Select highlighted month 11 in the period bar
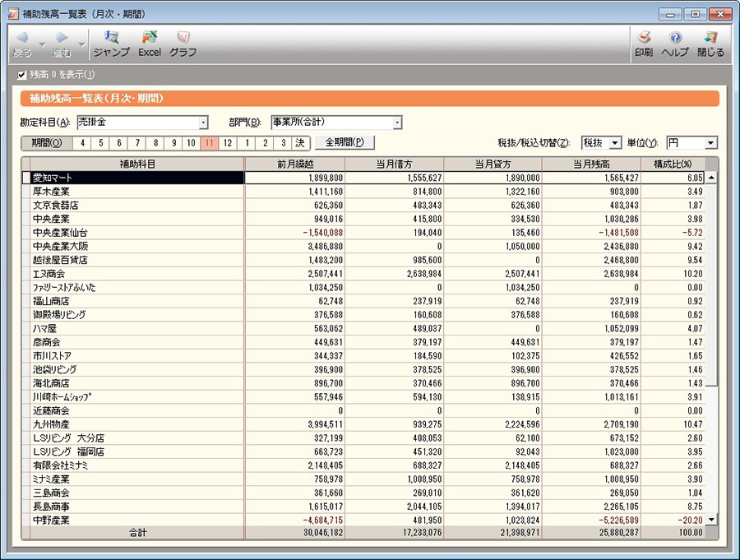Image resolution: width=740 pixels, height=560 pixels. click(210, 142)
